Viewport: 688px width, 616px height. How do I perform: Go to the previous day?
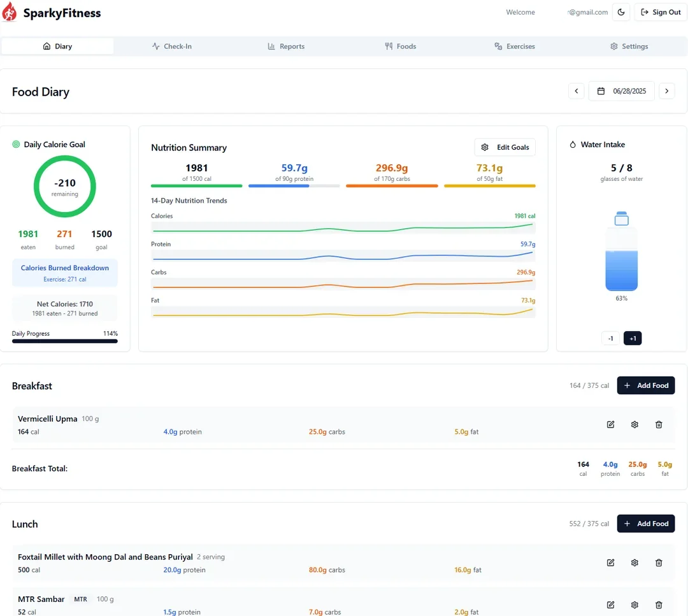tap(576, 91)
